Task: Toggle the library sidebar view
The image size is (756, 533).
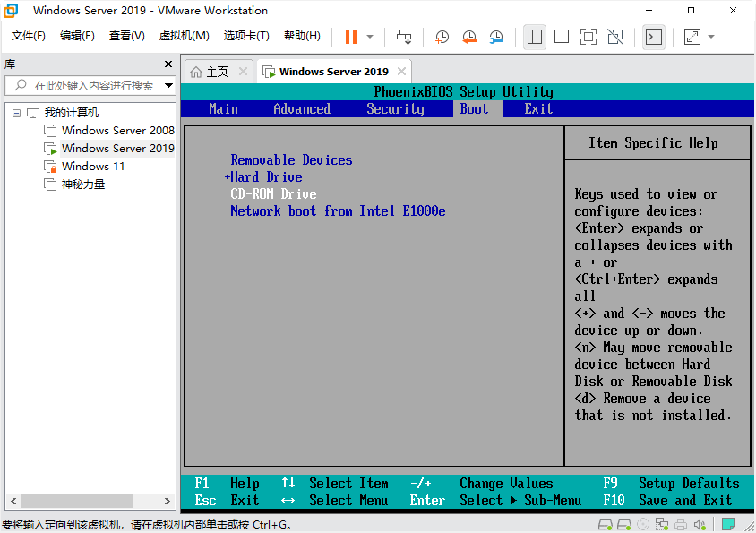Action: click(535, 37)
